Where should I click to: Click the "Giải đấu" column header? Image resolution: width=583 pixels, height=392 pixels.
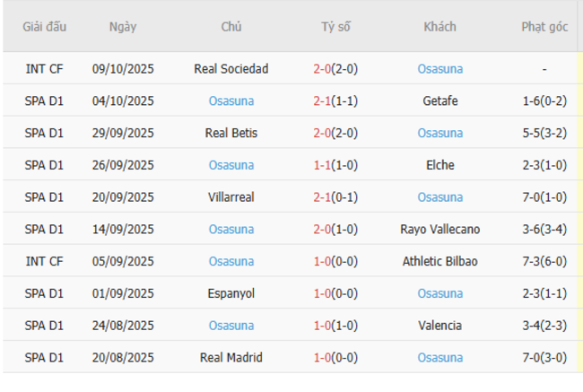pos(44,27)
